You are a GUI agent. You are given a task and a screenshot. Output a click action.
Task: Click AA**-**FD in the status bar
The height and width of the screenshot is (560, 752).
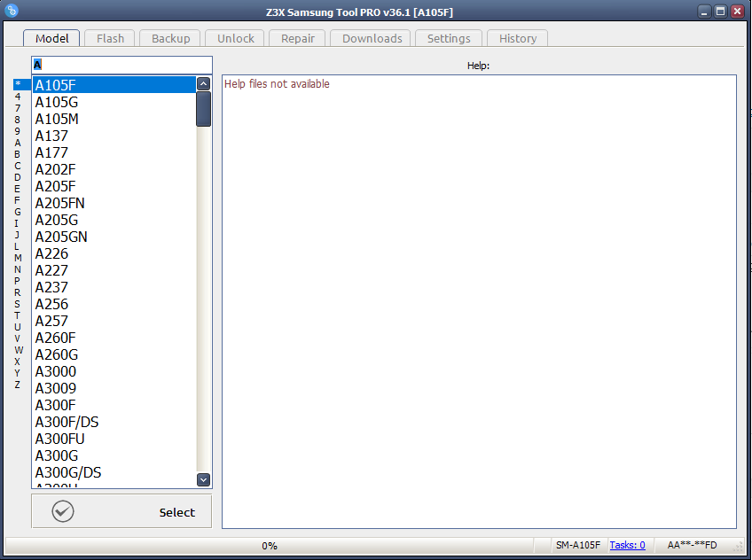[x=692, y=545]
